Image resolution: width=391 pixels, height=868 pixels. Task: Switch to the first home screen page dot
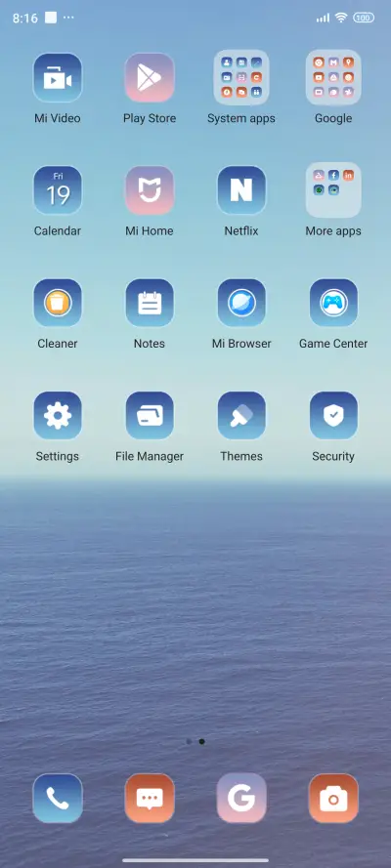(x=190, y=741)
